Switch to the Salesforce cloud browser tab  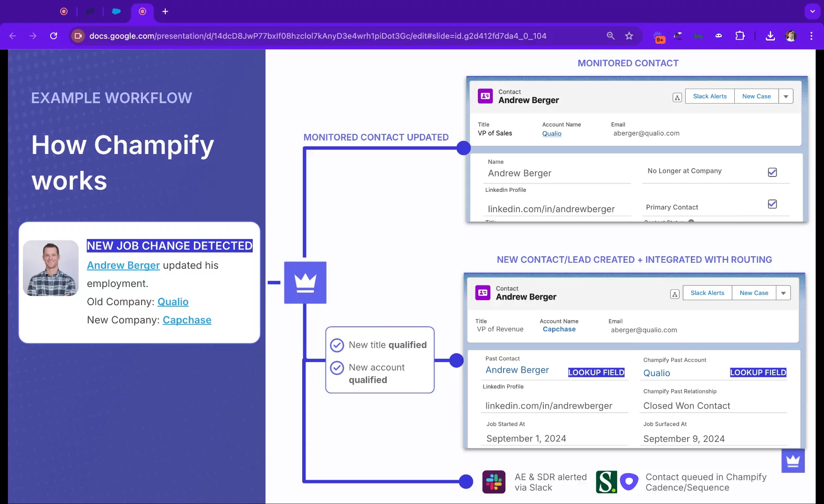[x=116, y=11]
